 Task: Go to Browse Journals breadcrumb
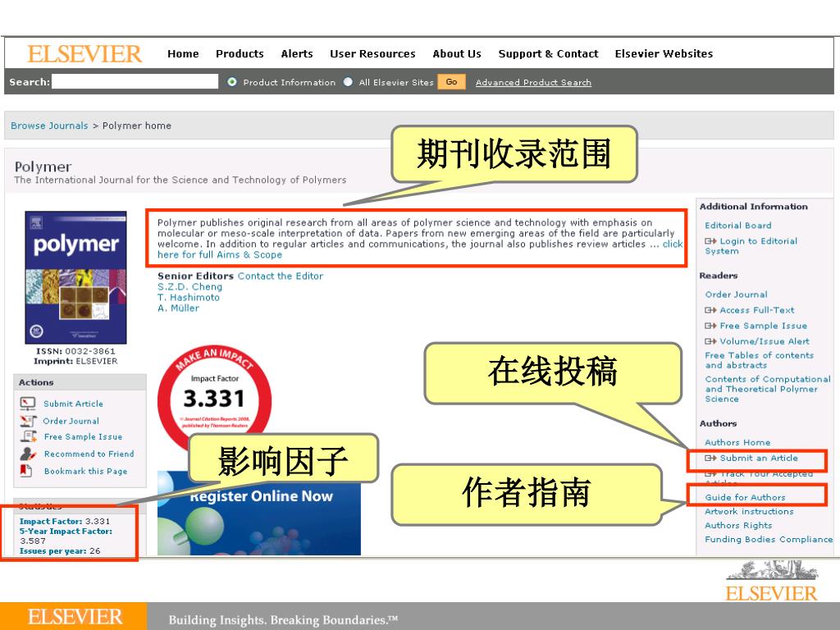point(49,126)
